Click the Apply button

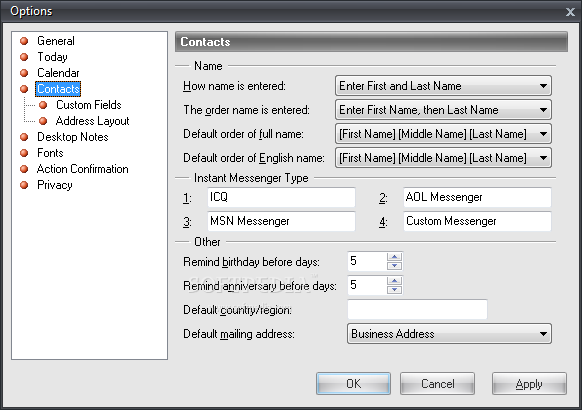coord(529,383)
